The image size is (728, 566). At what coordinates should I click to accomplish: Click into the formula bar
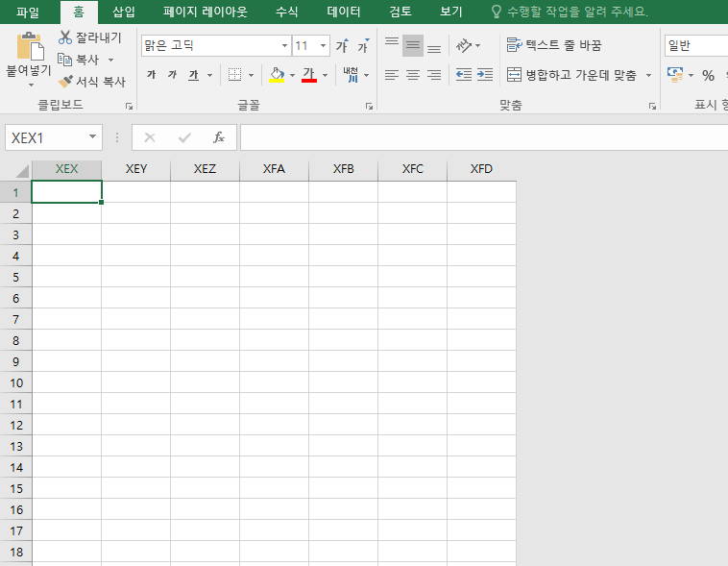point(484,137)
